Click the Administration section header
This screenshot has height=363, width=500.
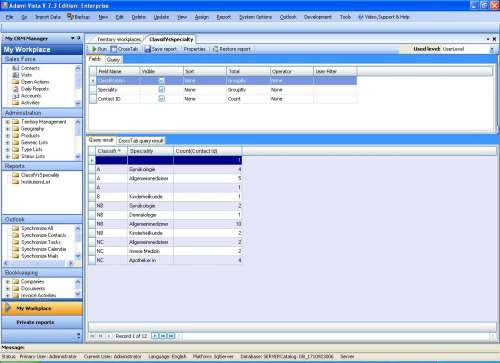(x=42, y=113)
